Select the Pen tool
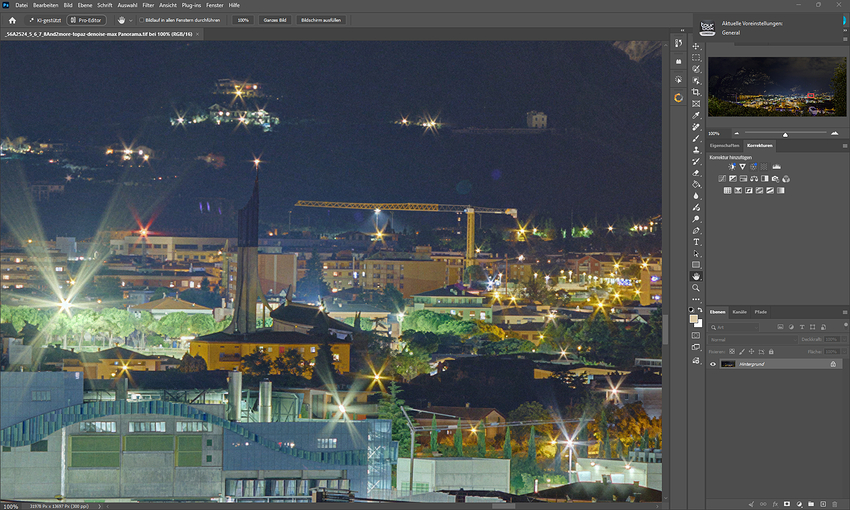 pyautogui.click(x=696, y=230)
